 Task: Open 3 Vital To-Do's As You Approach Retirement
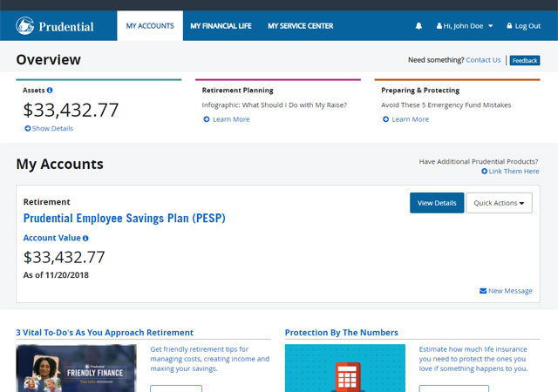pyautogui.click(x=105, y=333)
